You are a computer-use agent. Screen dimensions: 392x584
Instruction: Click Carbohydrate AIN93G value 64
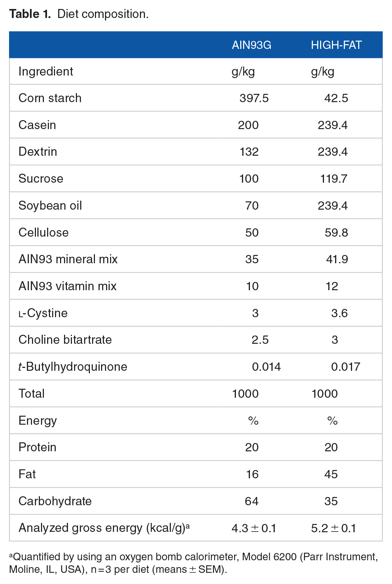coord(252,501)
